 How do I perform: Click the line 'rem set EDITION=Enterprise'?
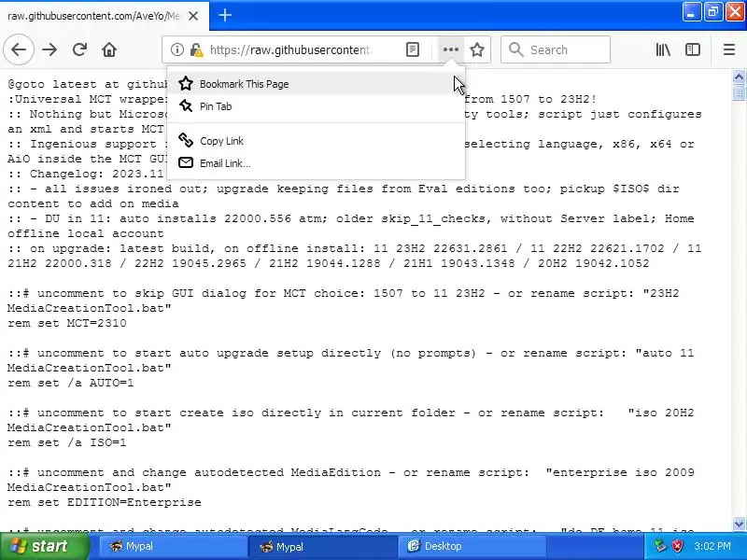(105, 502)
